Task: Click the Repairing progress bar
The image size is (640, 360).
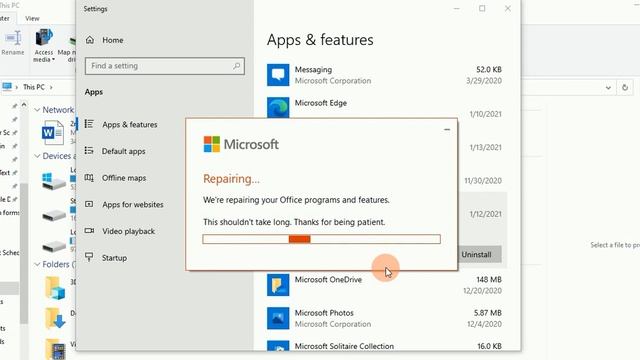Action: 322,239
